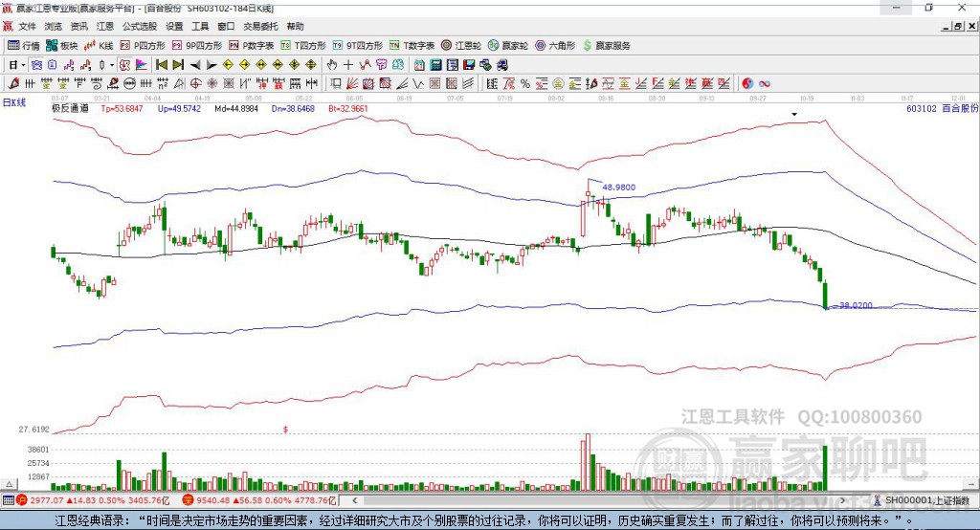The height and width of the screenshot is (530, 980).
Task: Click the Tp=53.6847 indicator value
Action: pyautogui.click(x=122, y=108)
